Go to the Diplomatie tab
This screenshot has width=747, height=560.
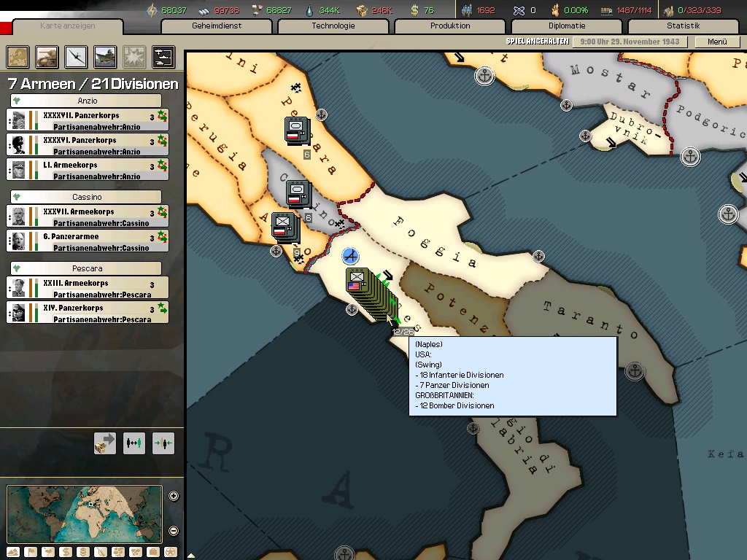(x=567, y=26)
